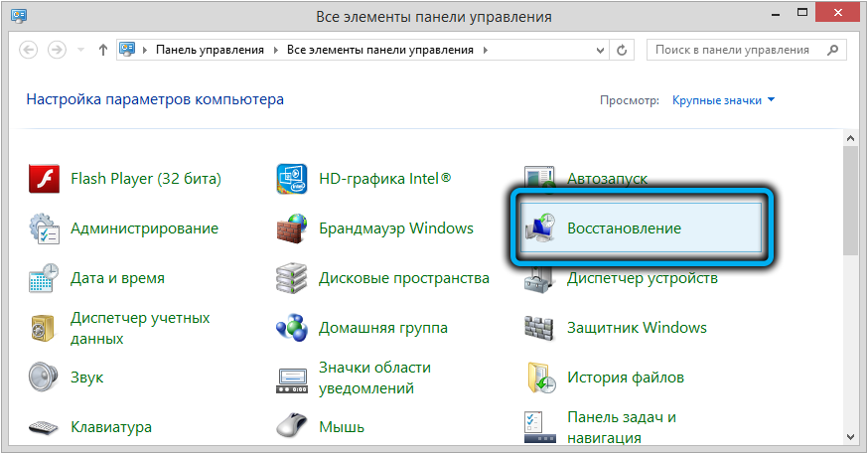The width and height of the screenshot is (868, 454).
Task: Click the refresh button beside address bar
Action: (x=623, y=50)
